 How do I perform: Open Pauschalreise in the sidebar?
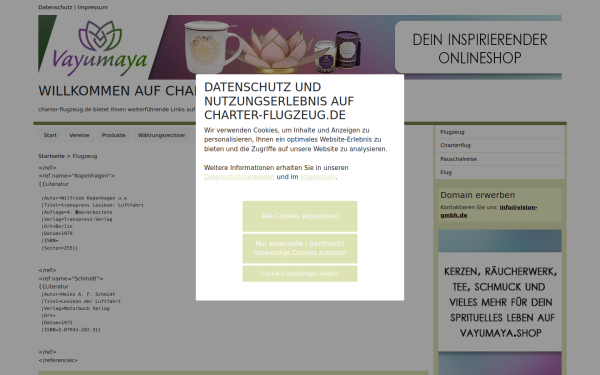click(x=500, y=159)
